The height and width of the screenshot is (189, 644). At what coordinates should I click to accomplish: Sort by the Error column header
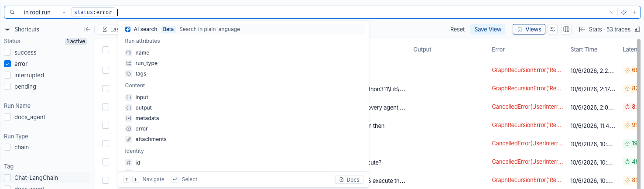(498, 49)
